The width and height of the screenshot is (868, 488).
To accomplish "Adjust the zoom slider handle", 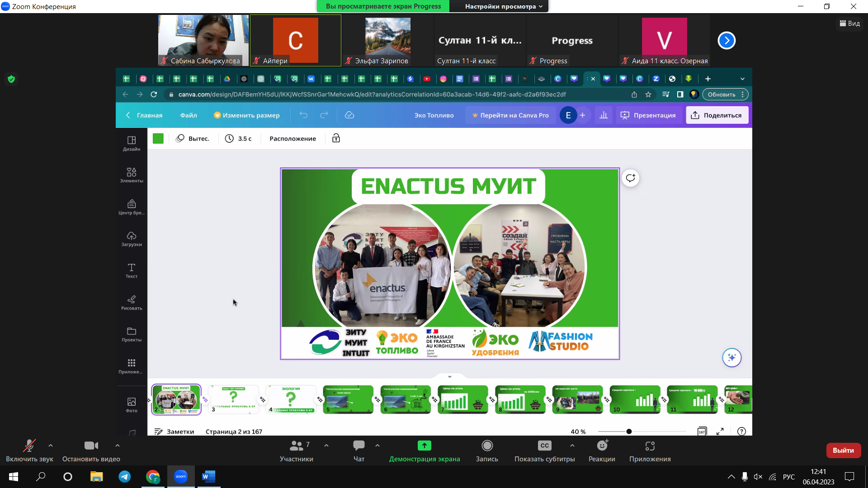I will click(x=629, y=432).
